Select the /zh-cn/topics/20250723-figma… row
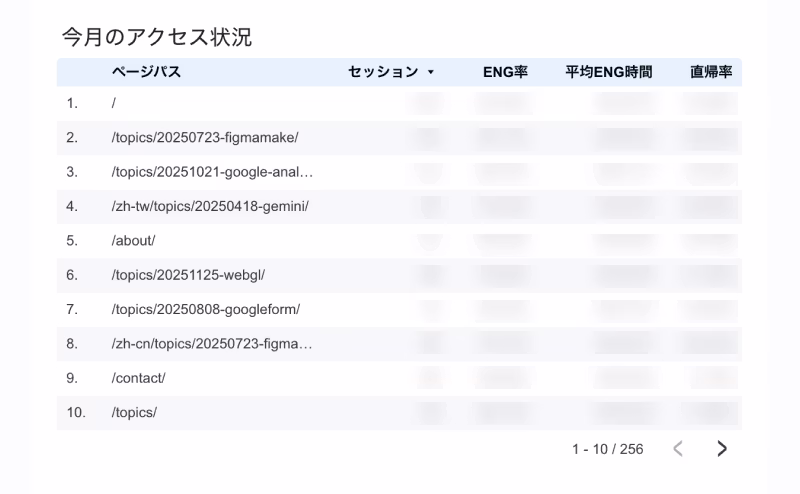800x494 pixels. (x=212, y=344)
